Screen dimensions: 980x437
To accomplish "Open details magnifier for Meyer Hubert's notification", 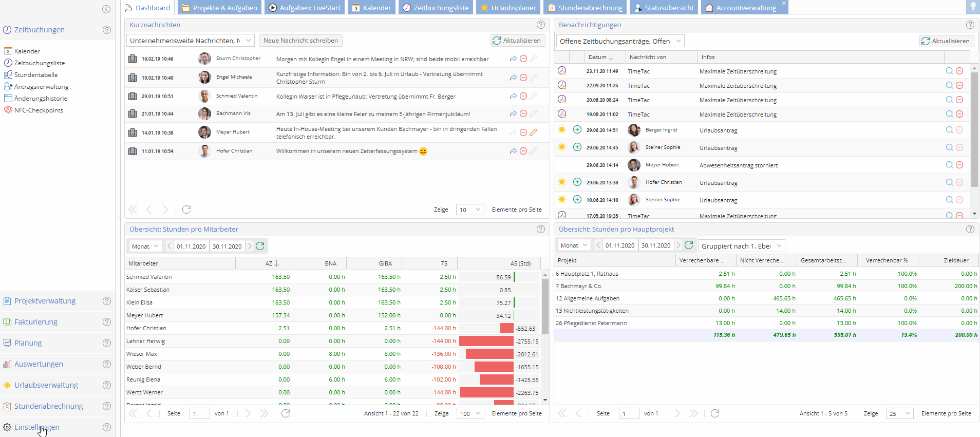I will [x=949, y=165].
